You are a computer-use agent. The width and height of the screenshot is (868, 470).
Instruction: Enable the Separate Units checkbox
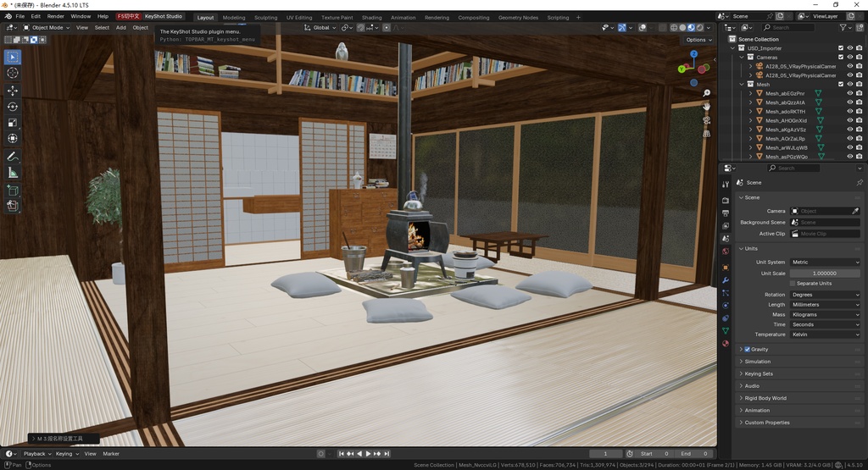click(x=793, y=283)
